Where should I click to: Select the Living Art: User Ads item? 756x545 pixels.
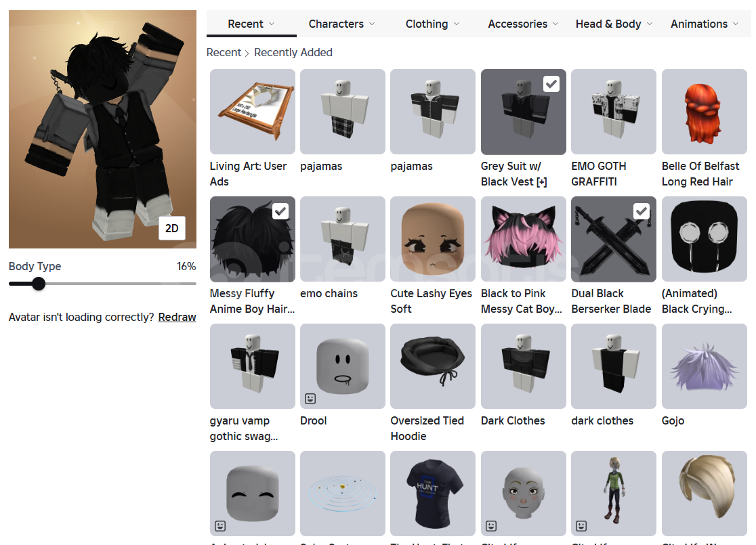(252, 112)
